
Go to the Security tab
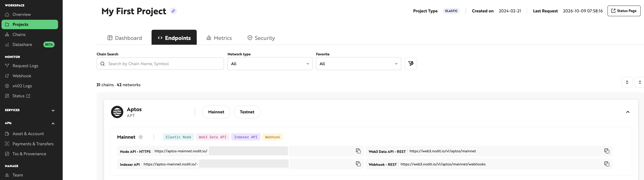[261, 38]
